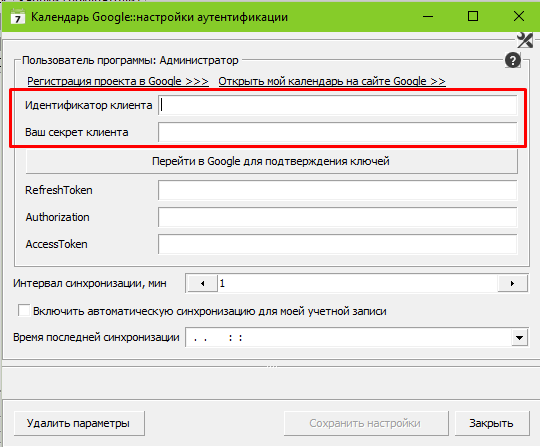Click 'Перейти в Google для подтверждения ключей' button
Screen dimensions: 540x447
(x=271, y=161)
